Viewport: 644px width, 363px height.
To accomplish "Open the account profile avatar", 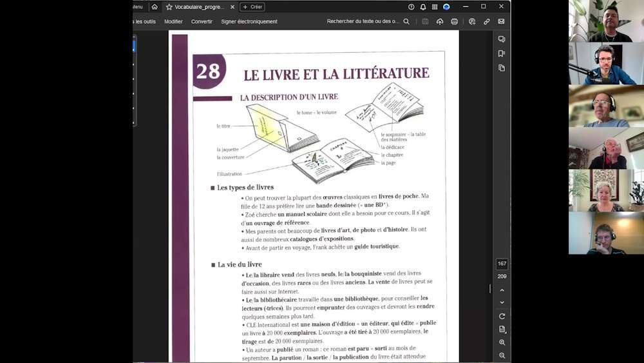I will (446, 7).
